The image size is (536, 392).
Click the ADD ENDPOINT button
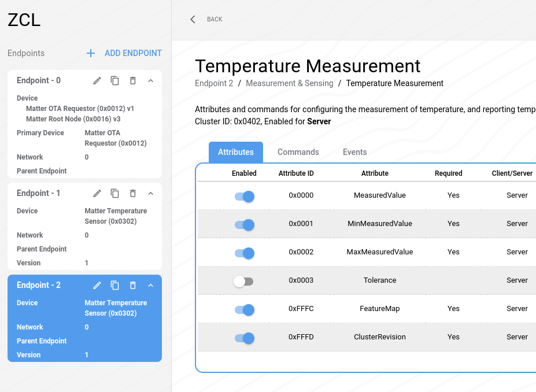[124, 53]
